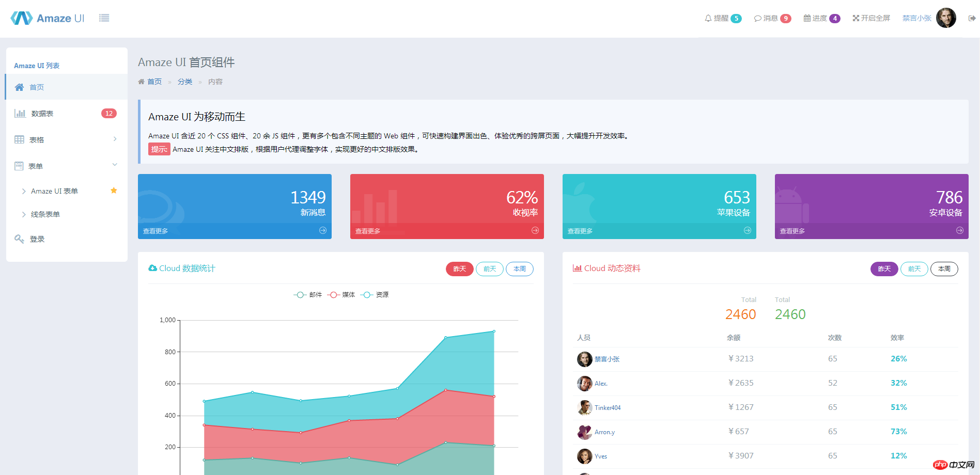This screenshot has width=980, height=475.
Task: Click the logout icon in the header
Action: click(972, 18)
